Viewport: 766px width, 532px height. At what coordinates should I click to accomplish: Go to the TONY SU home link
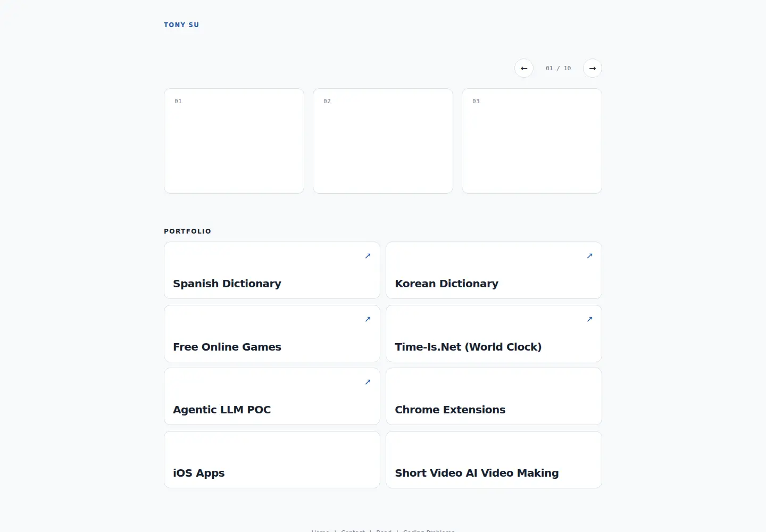pos(181,25)
